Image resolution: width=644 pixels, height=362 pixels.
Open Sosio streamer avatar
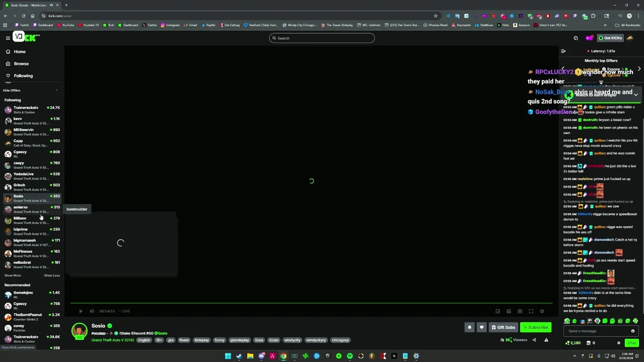pyautogui.click(x=79, y=331)
